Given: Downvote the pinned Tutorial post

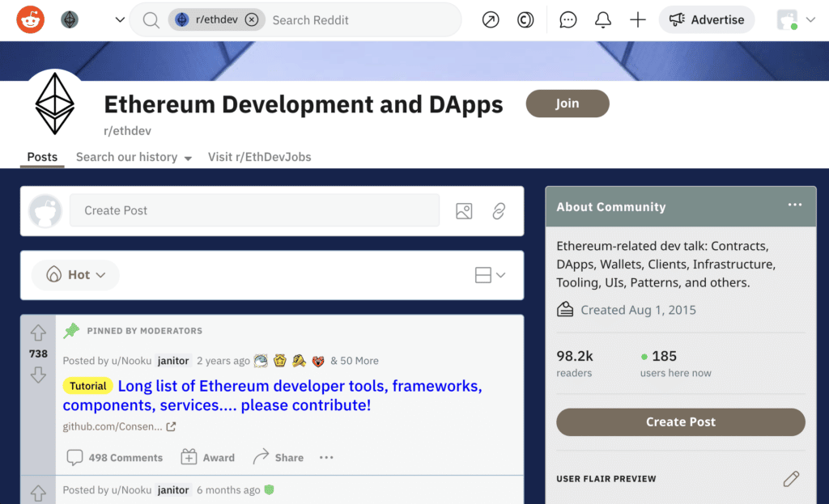Looking at the screenshot, I should [x=38, y=375].
